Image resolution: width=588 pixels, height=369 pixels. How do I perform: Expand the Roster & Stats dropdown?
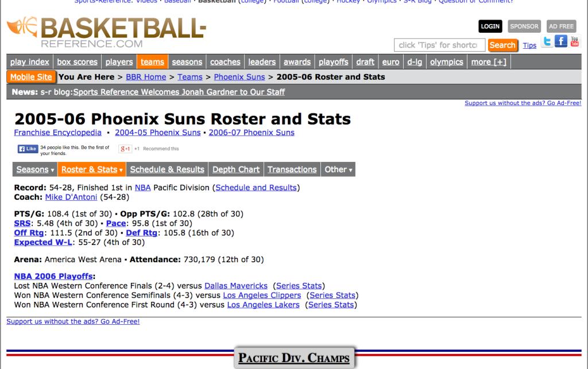coord(92,169)
